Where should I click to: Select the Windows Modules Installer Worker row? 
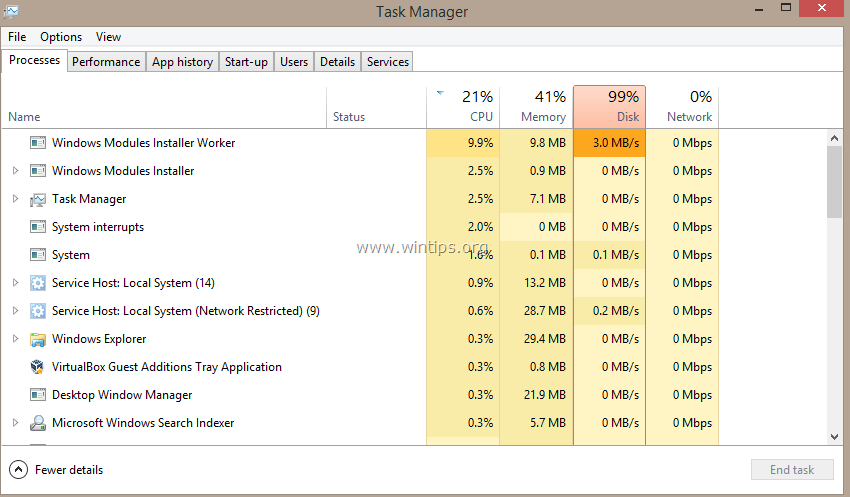pyautogui.click(x=360, y=143)
